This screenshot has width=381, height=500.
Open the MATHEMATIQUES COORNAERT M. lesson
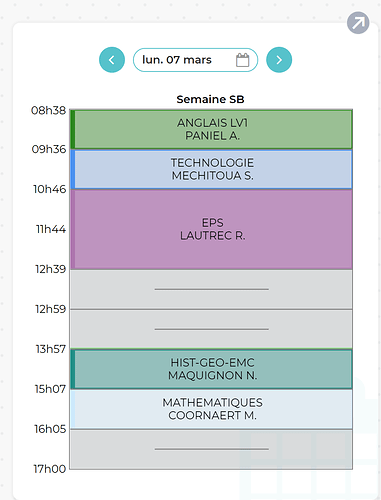(211, 409)
